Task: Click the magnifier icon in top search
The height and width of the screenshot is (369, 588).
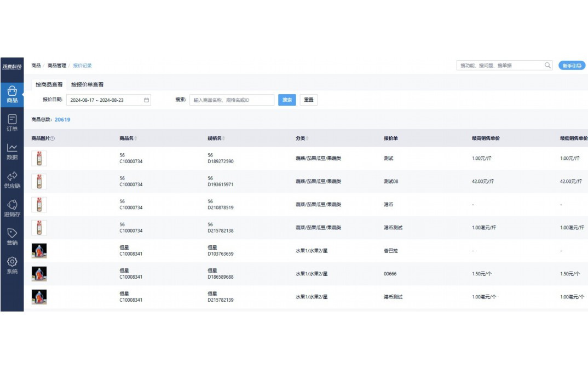Action: [547, 65]
